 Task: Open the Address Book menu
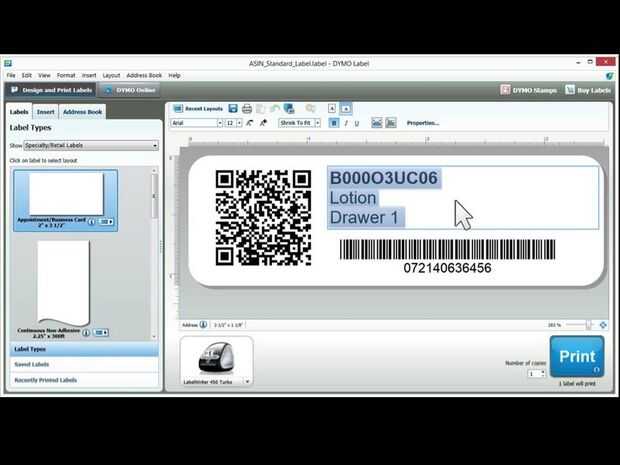tap(144, 76)
